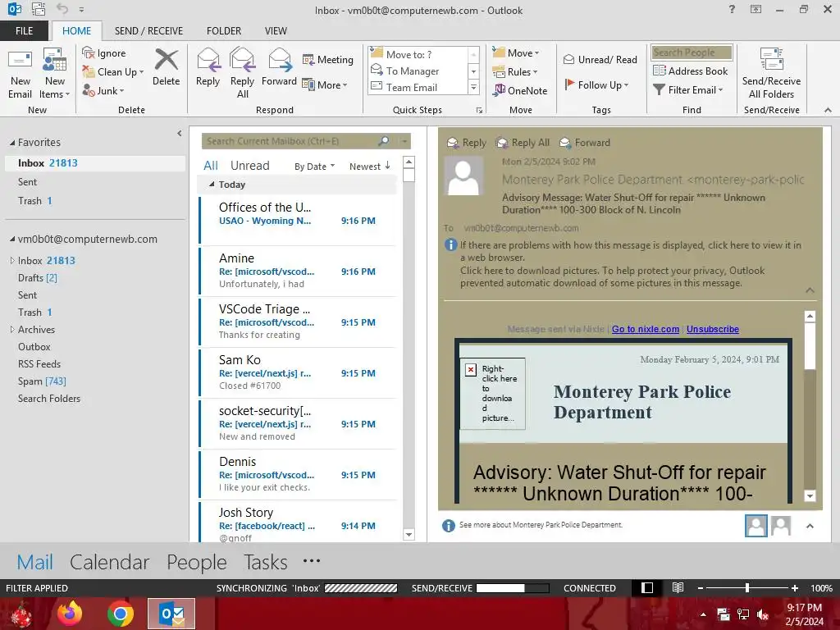
Task: Switch to Normal view in status bar
Action: point(647,587)
